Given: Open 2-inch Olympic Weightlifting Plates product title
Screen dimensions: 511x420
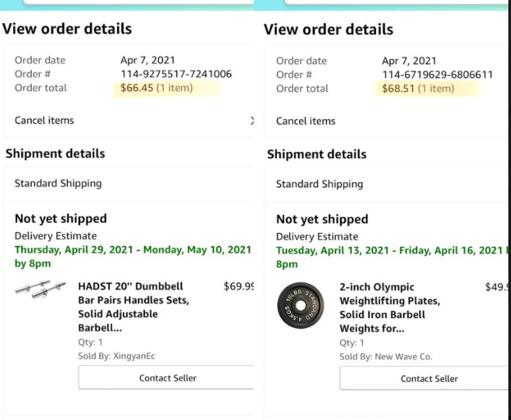Looking at the screenshot, I should point(390,308).
